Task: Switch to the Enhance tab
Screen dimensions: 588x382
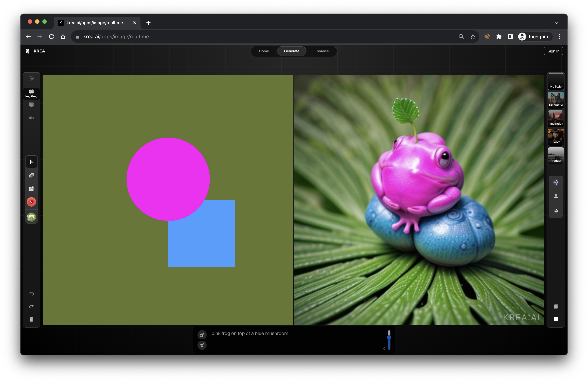Action: (321, 51)
